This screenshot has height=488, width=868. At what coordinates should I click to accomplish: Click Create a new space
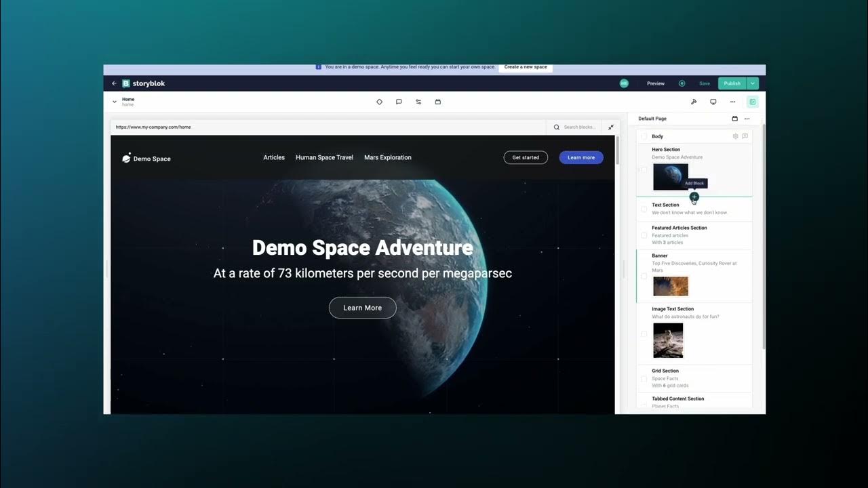pyautogui.click(x=525, y=67)
